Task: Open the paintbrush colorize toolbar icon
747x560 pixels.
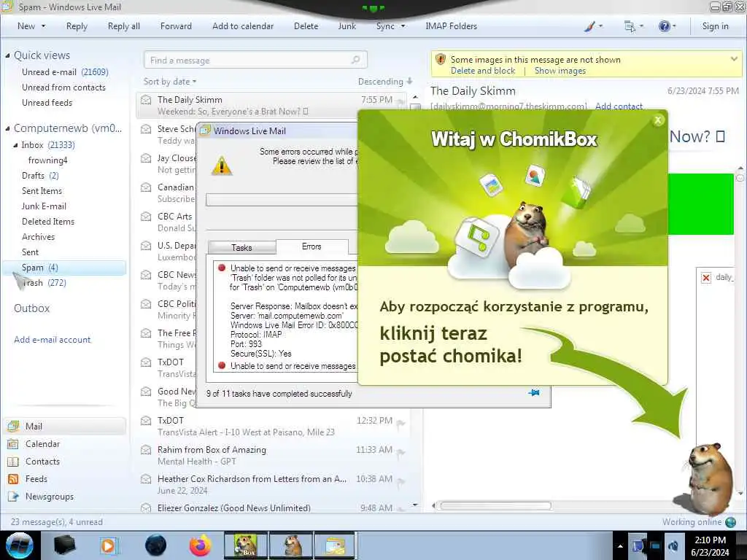Action: click(590, 27)
